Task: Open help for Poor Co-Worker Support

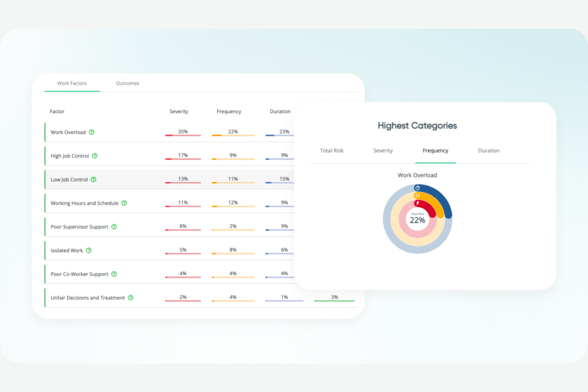Action: (x=114, y=274)
